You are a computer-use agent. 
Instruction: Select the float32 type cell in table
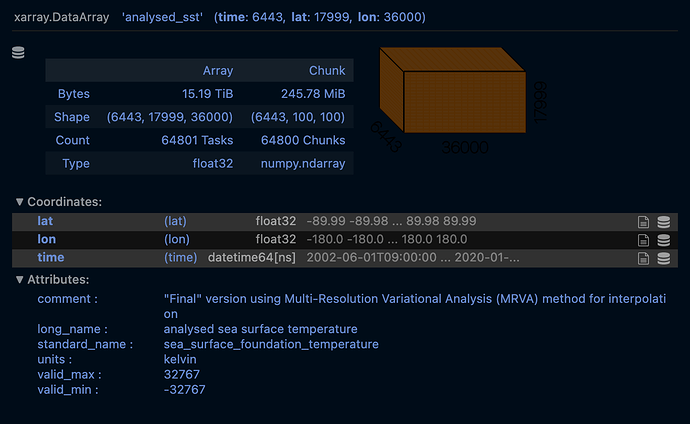(213, 163)
